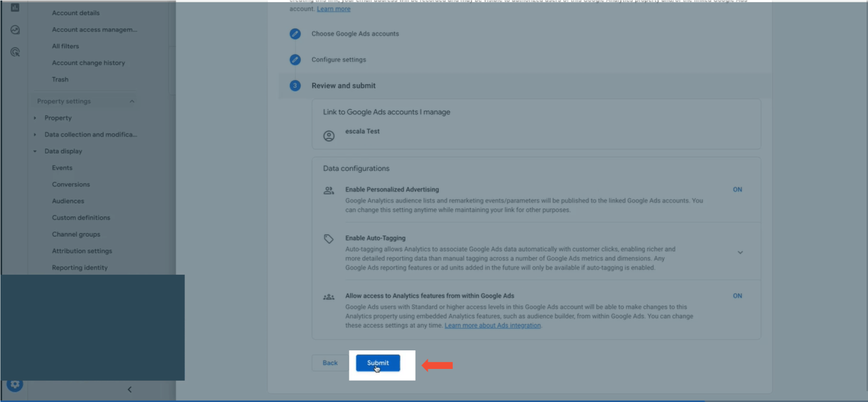This screenshot has height=402, width=868.
Task: Click Allow access to Analytics features title
Action: point(430,296)
